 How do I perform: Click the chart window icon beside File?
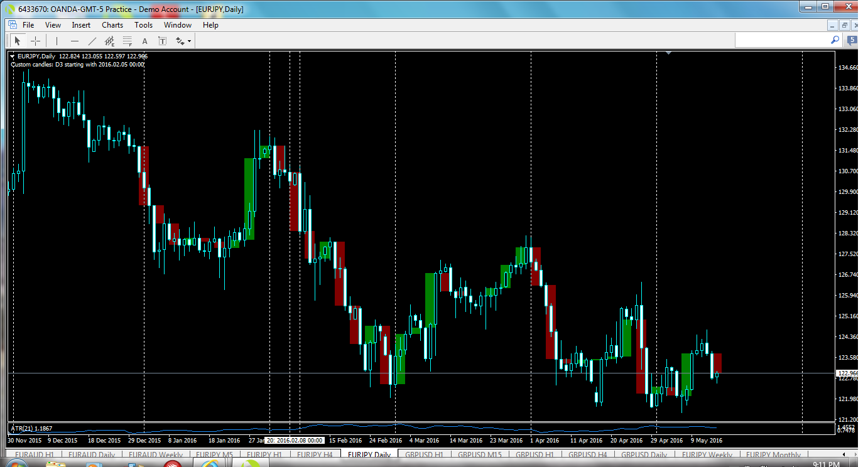(x=12, y=25)
